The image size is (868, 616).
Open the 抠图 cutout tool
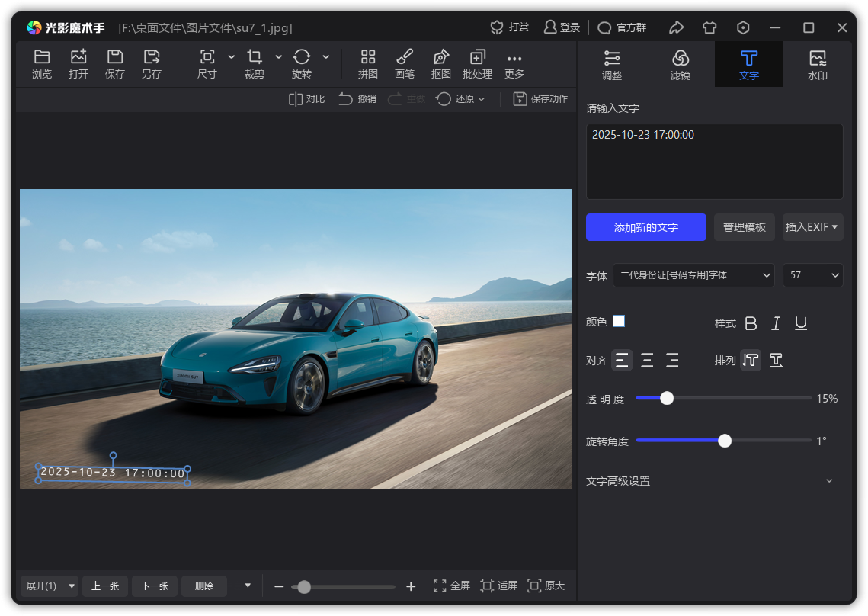point(441,64)
